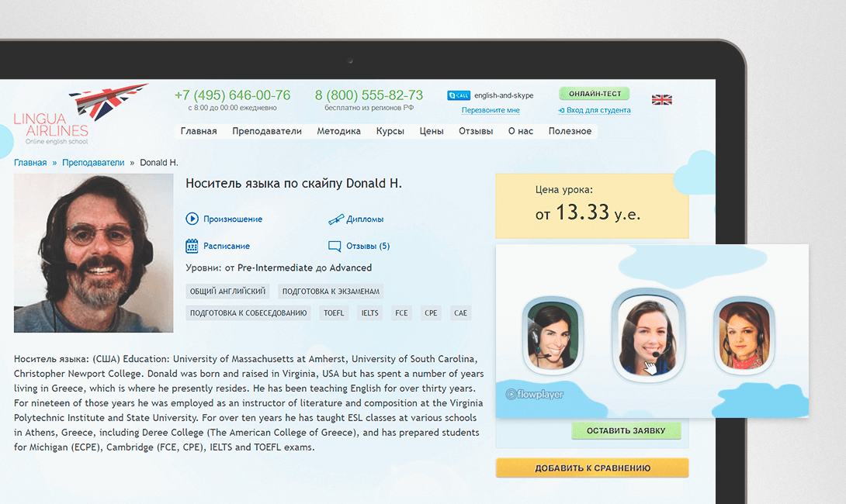Screen dimensions: 846x504
Task: Click the FCE tag
Action: point(401,312)
